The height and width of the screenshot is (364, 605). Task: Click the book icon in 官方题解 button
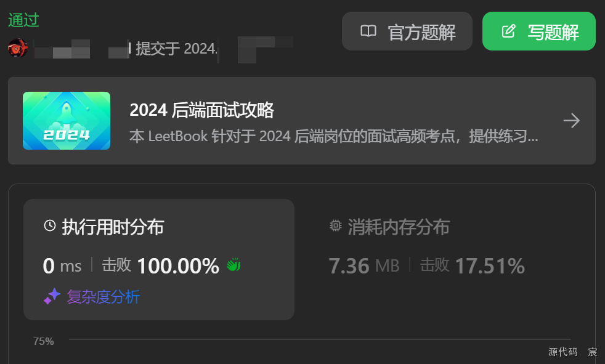368,31
